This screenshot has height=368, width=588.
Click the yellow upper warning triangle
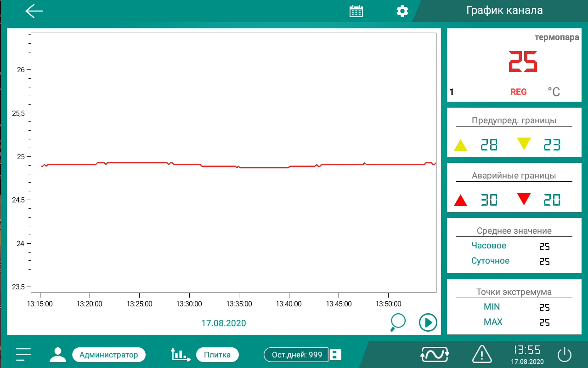click(460, 145)
